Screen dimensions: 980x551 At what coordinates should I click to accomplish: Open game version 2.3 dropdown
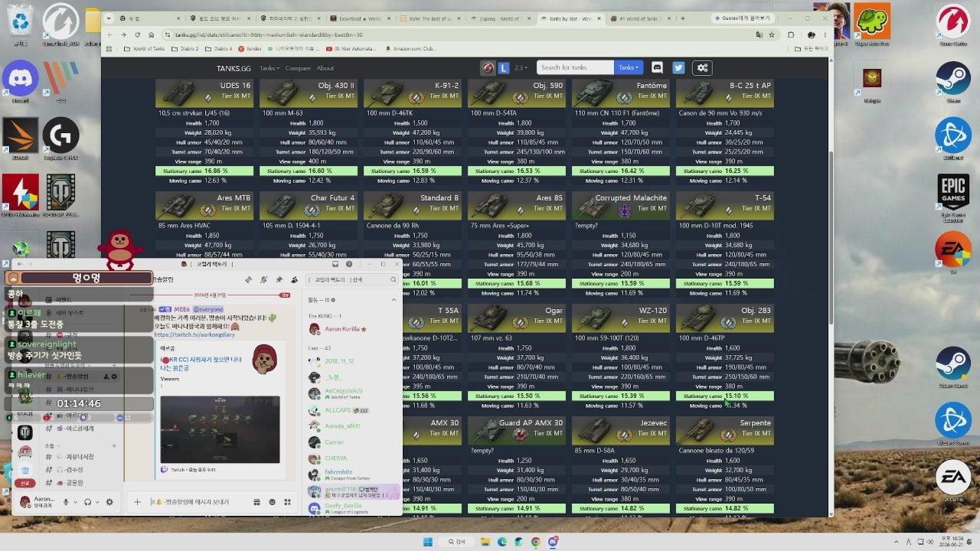(x=521, y=67)
